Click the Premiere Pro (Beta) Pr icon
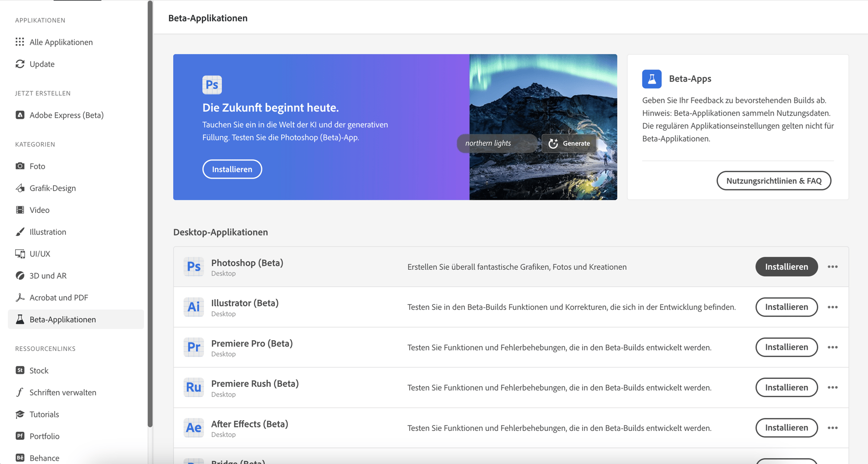The image size is (868, 464). point(194,347)
